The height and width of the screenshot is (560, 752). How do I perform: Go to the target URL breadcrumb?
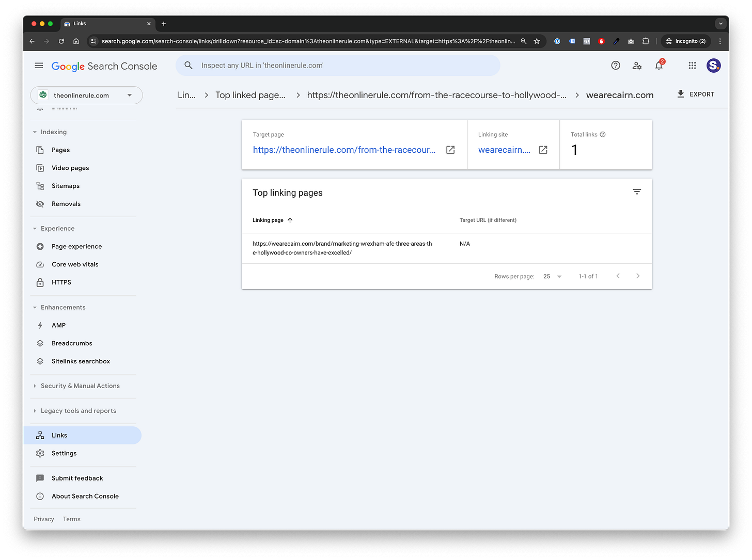click(436, 95)
